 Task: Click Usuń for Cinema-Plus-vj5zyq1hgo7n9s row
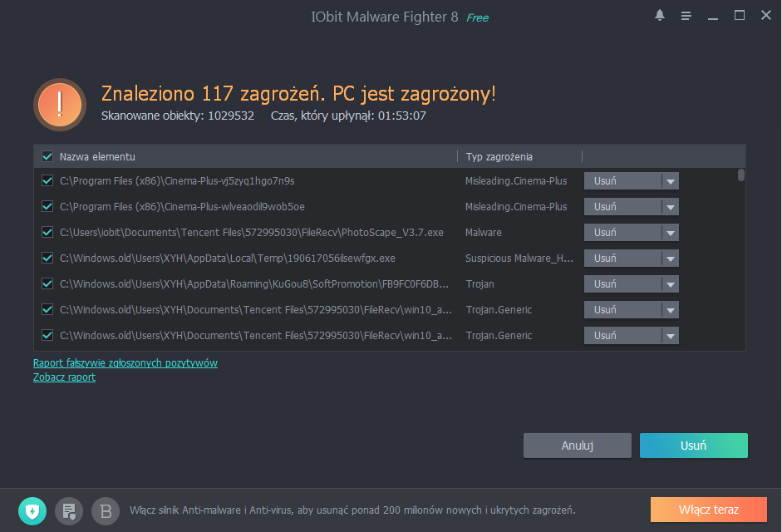[623, 181]
